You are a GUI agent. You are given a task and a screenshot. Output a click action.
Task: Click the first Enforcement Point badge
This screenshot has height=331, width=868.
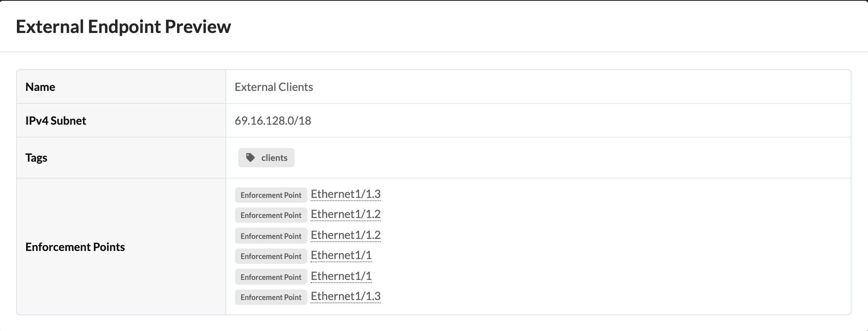[271, 195]
